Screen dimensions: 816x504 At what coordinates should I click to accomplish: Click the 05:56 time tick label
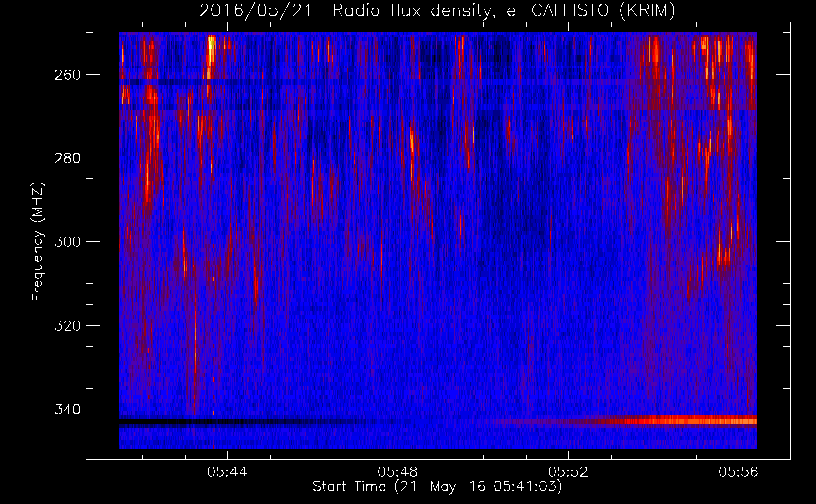pos(739,472)
